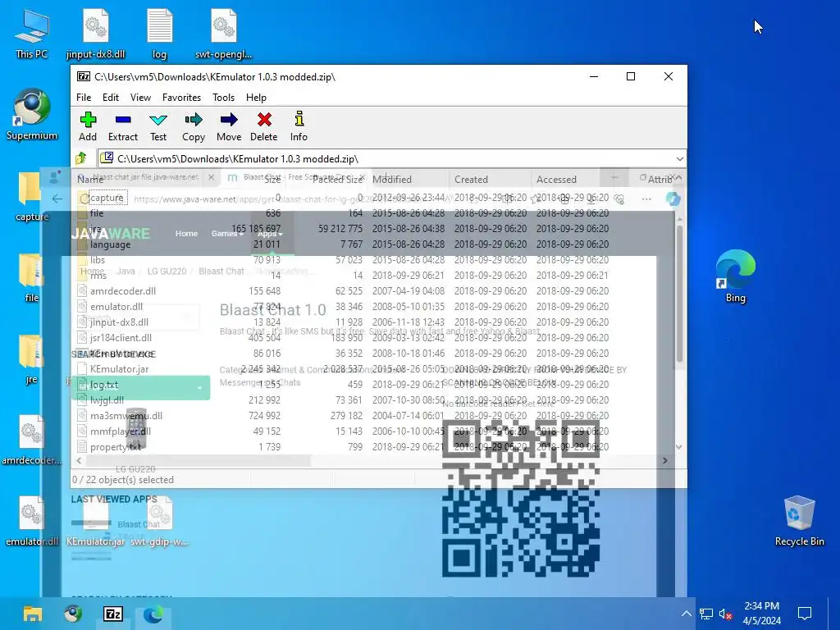Select the file folder on the desktop
This screenshot has width=840, height=630.
click(x=32, y=278)
